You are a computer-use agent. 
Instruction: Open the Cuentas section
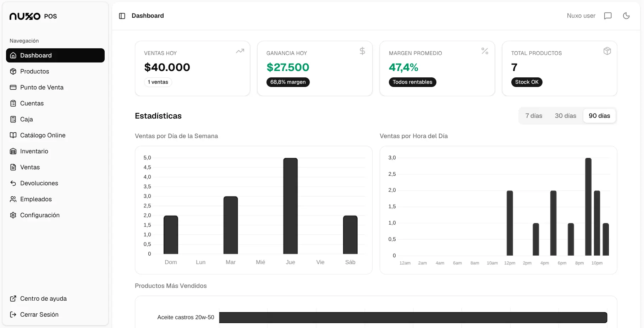[55, 103]
